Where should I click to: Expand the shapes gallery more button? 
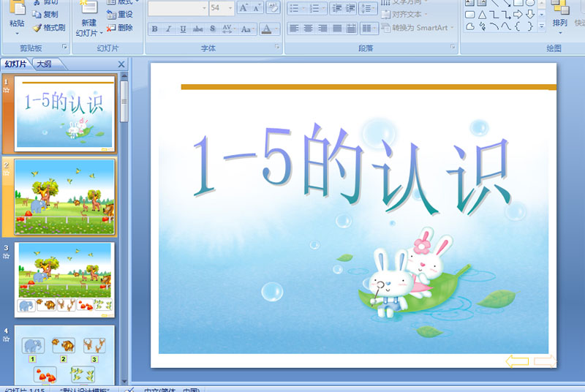[542, 26]
